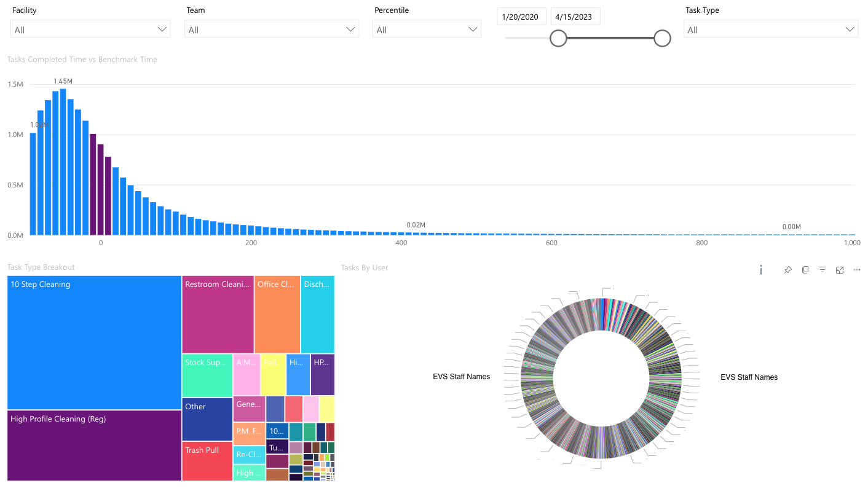Copy the Tasks By User visual
The width and height of the screenshot is (868, 491).
tap(805, 270)
